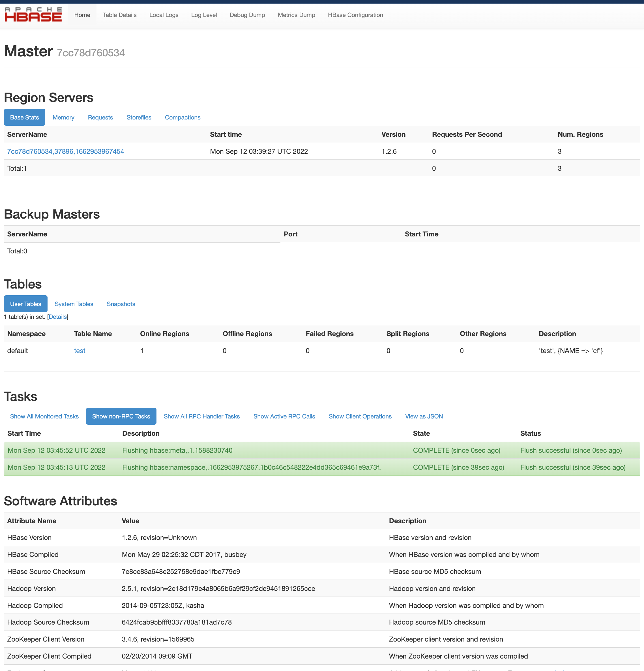Click the Apache HBase logo
Image resolution: width=644 pixels, height=671 pixels.
coord(33,15)
